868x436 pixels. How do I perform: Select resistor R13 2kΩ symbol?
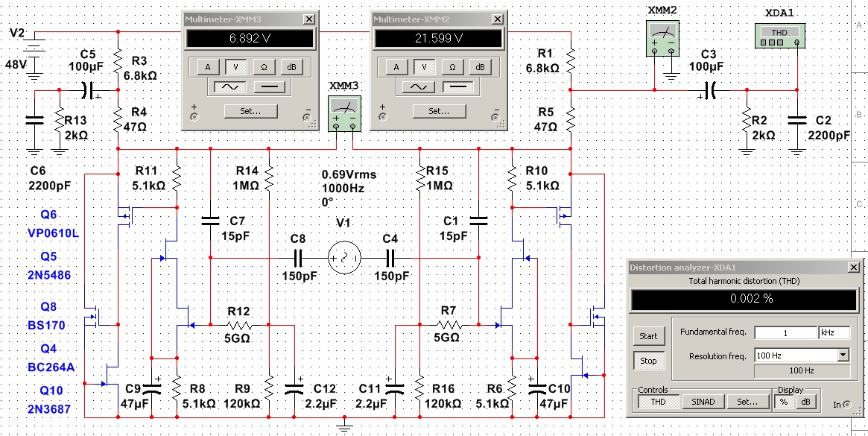59,120
